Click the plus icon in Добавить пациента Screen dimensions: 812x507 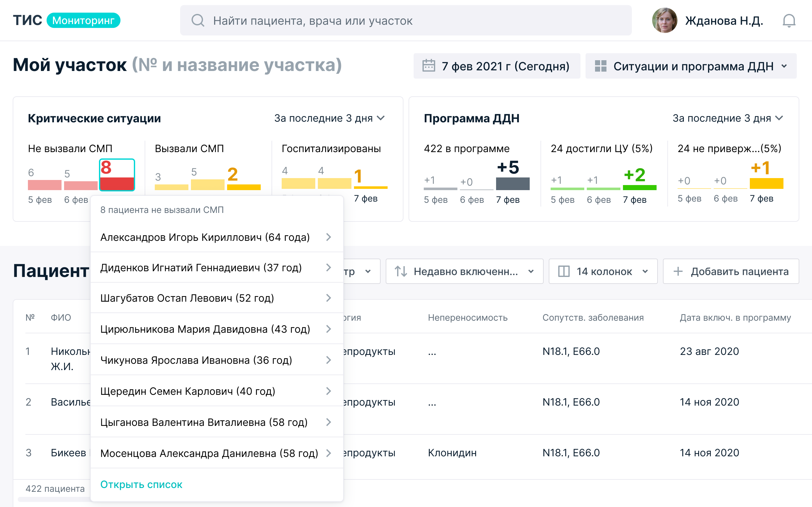coord(678,271)
